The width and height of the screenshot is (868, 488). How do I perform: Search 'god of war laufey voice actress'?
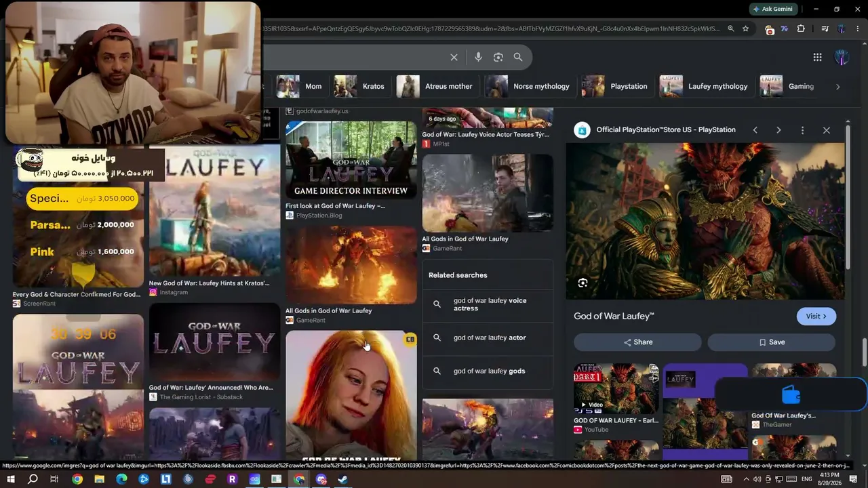pos(488,304)
